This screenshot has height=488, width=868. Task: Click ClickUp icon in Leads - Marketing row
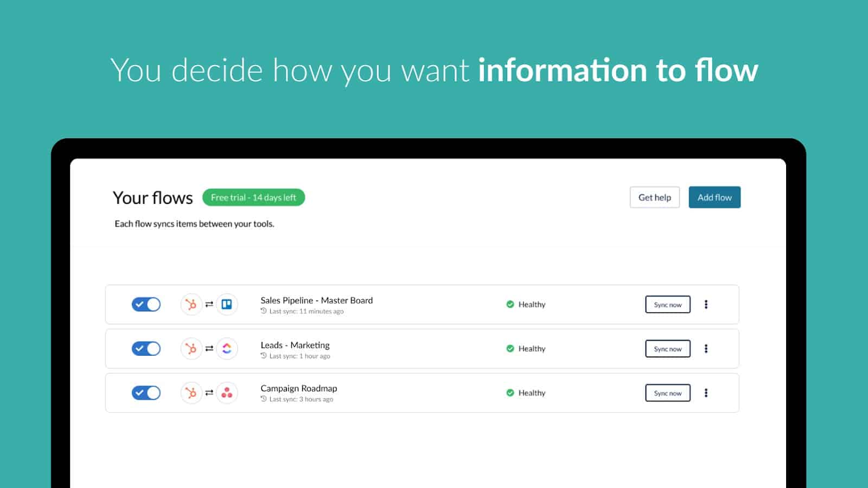coord(227,349)
